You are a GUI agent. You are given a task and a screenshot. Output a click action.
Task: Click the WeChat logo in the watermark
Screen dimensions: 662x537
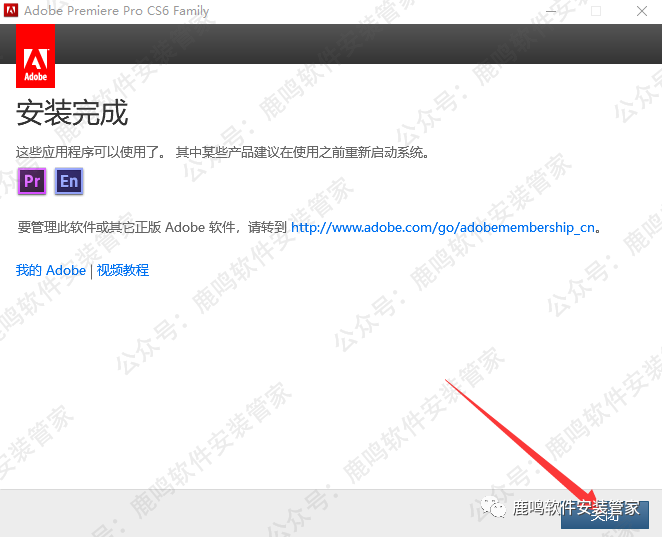497,509
